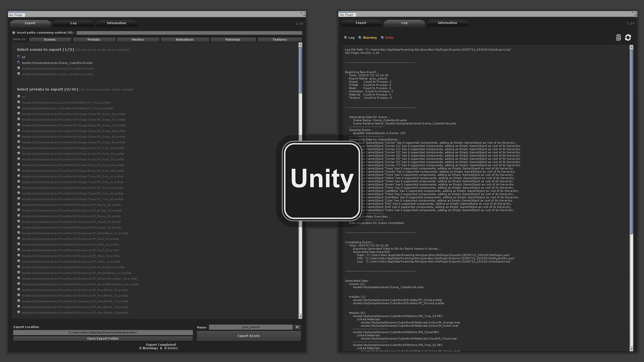This screenshot has height=362, width=644.
Task: Click the Pf_House_01.prefab row text
Action: (x=71, y=222)
